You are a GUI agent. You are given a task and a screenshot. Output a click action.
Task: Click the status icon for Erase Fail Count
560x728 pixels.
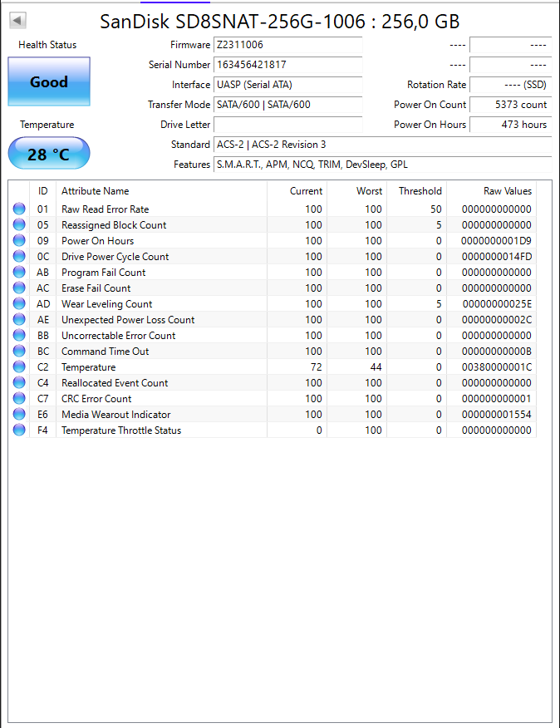click(x=19, y=288)
